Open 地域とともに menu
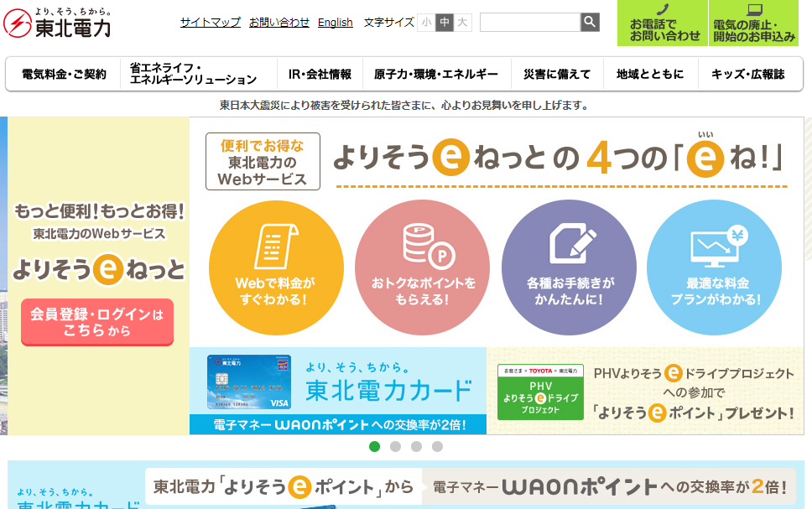 (x=650, y=74)
